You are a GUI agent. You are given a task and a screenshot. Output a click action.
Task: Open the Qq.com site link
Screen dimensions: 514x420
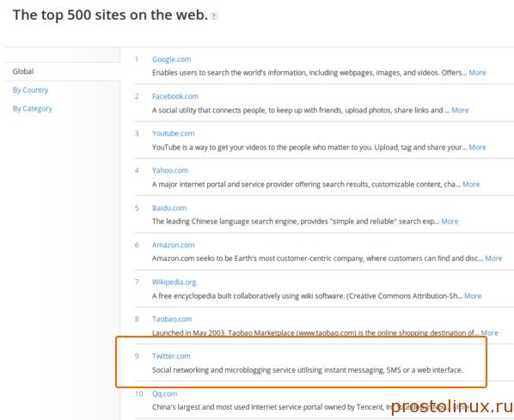pos(164,393)
